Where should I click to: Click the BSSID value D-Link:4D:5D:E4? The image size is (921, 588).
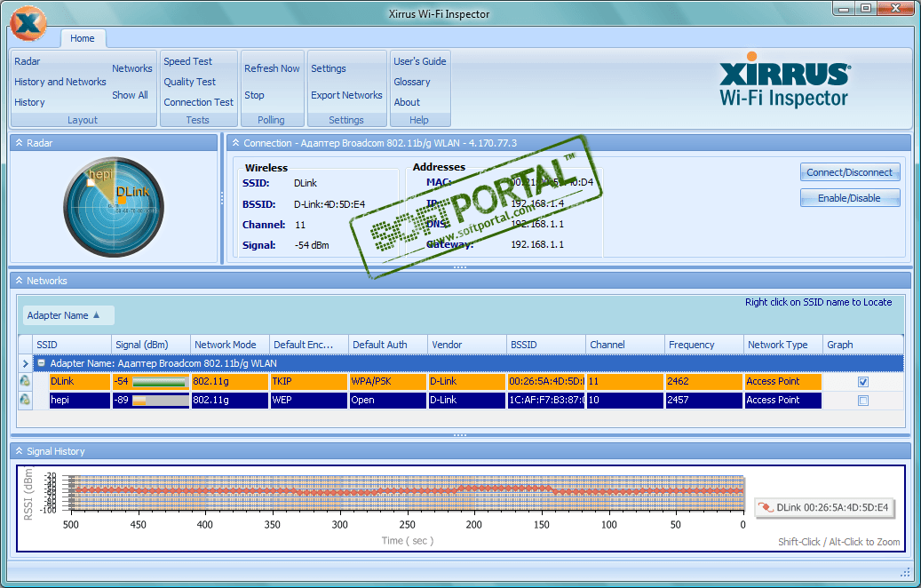[329, 204]
